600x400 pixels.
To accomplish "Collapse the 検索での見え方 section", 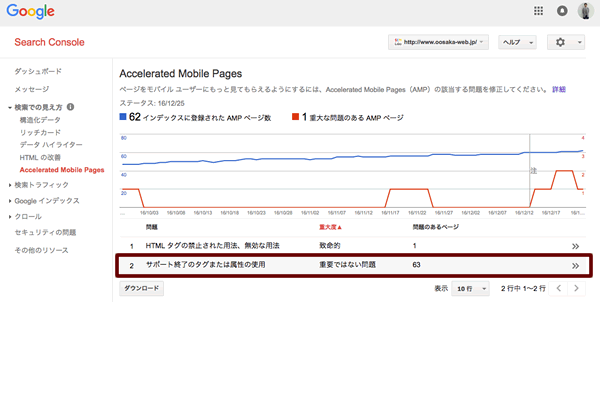I will point(10,108).
